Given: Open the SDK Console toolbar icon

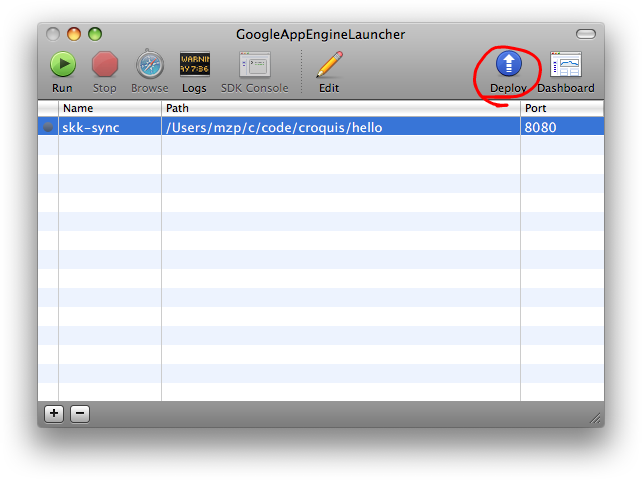Looking at the screenshot, I should 255,64.
